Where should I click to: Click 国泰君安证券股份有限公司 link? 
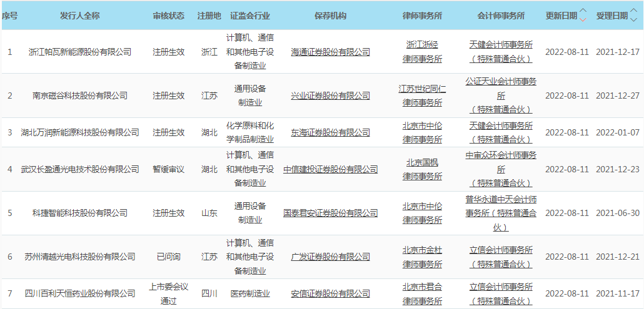click(x=330, y=213)
